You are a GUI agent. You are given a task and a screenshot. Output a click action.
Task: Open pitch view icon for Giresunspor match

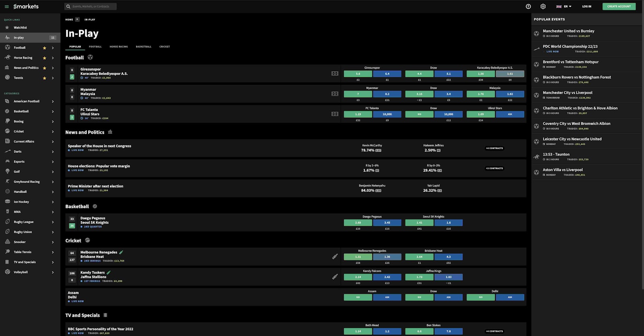tap(335, 74)
